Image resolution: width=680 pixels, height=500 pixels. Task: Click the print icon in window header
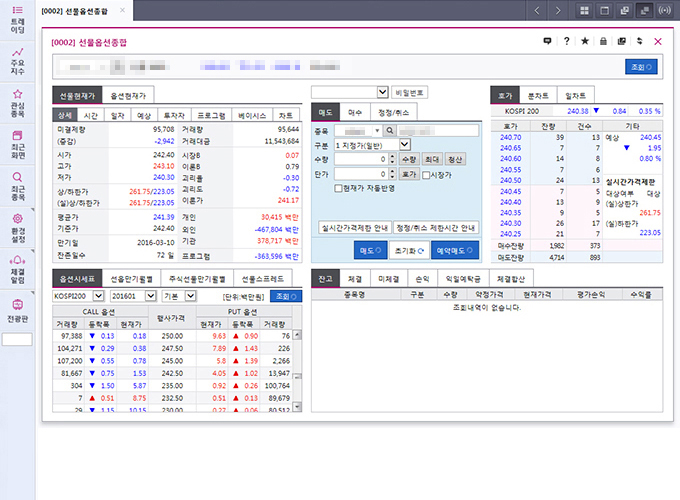(621, 41)
